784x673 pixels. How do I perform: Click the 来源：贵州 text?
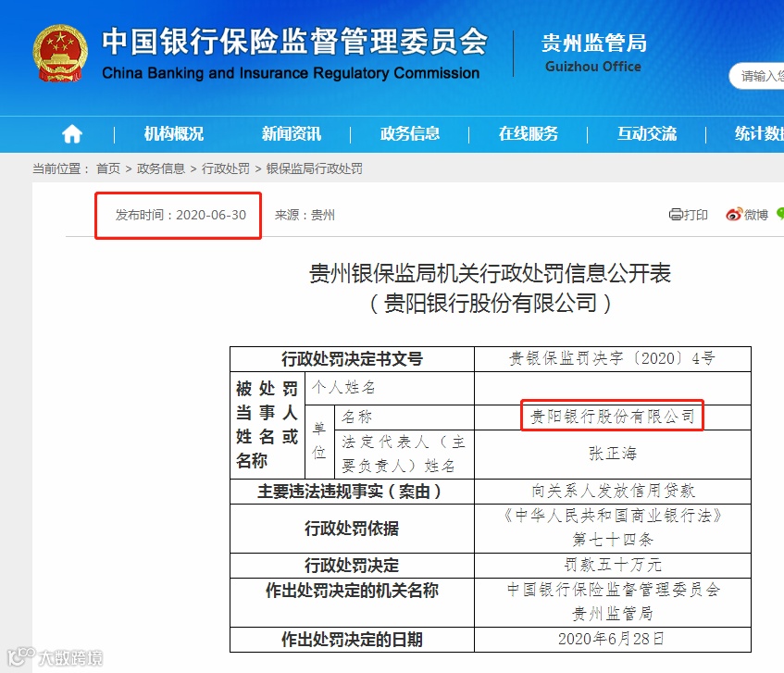[305, 215]
